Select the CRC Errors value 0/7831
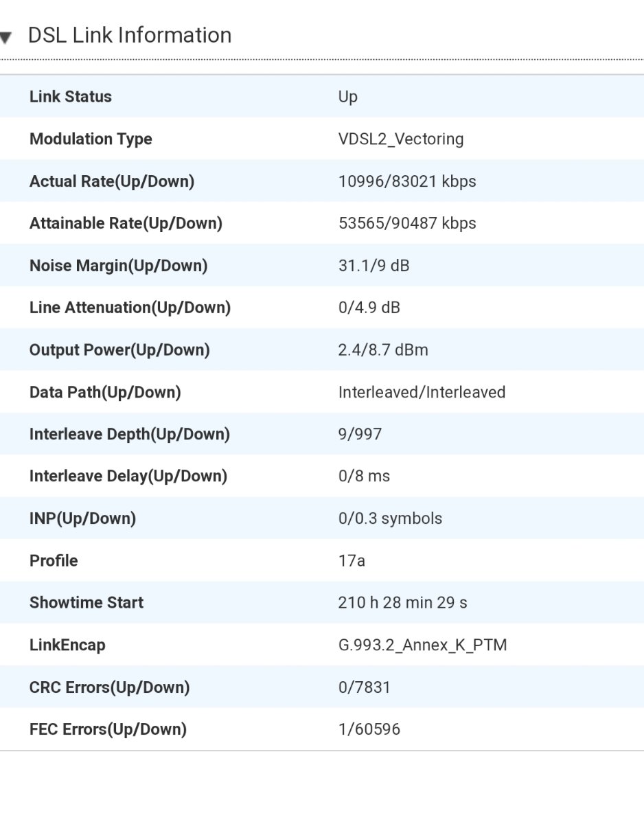The image size is (644, 824). 364,687
